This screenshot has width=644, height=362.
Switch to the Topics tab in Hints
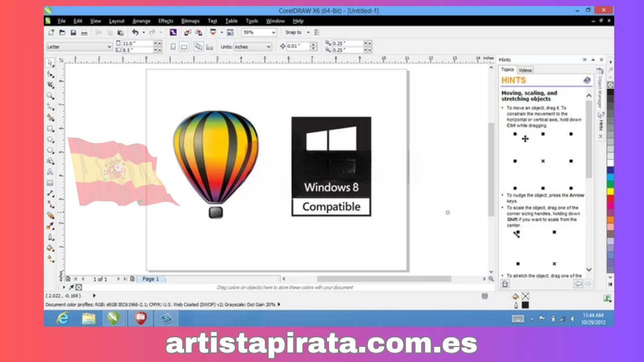(508, 69)
